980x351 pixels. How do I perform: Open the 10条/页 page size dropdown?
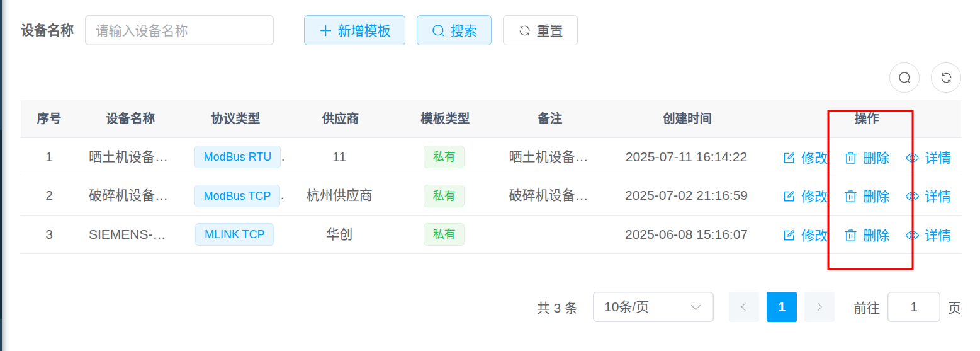tap(653, 307)
